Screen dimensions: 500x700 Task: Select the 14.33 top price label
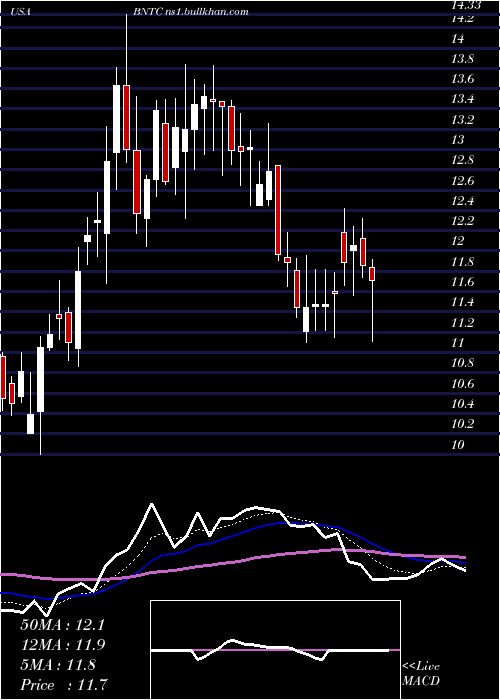[467, 5]
